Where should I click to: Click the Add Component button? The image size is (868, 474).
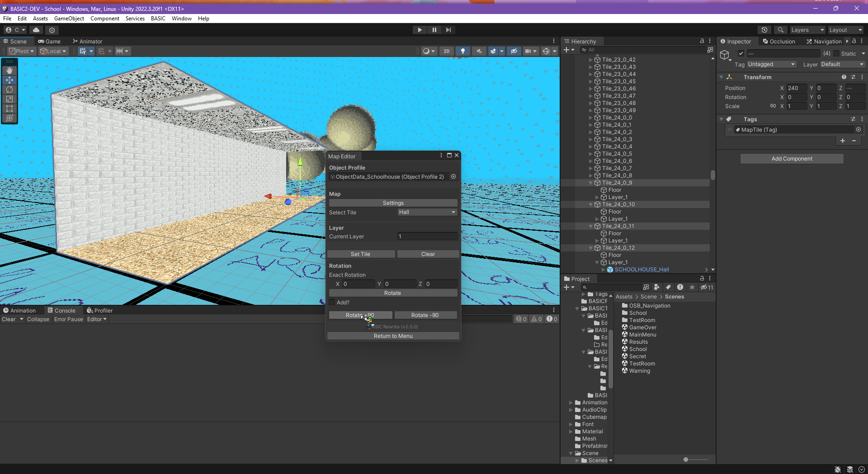point(791,158)
